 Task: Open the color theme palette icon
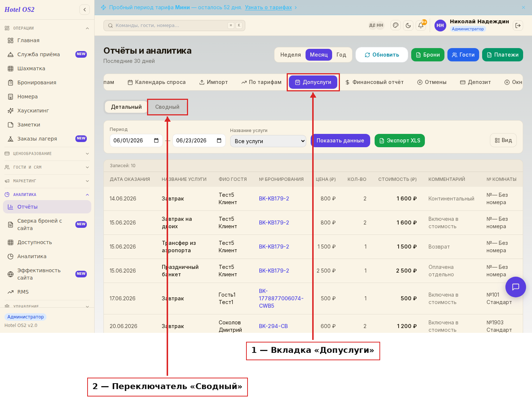coord(396,26)
